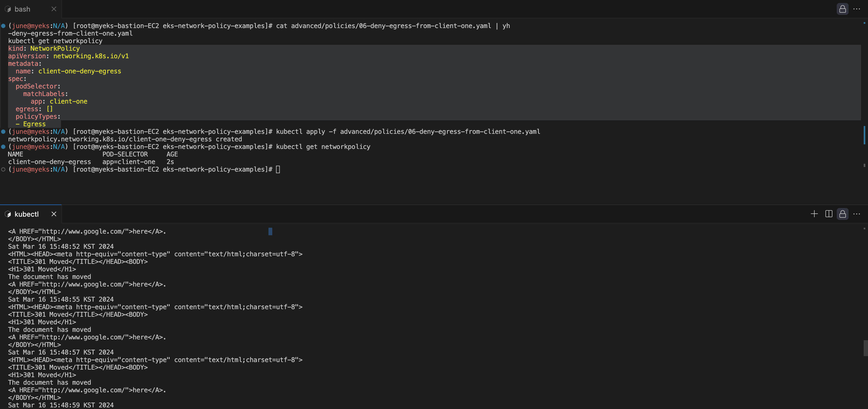Close the kubectl terminal tab
This screenshot has height=409, width=868.
coord(54,214)
